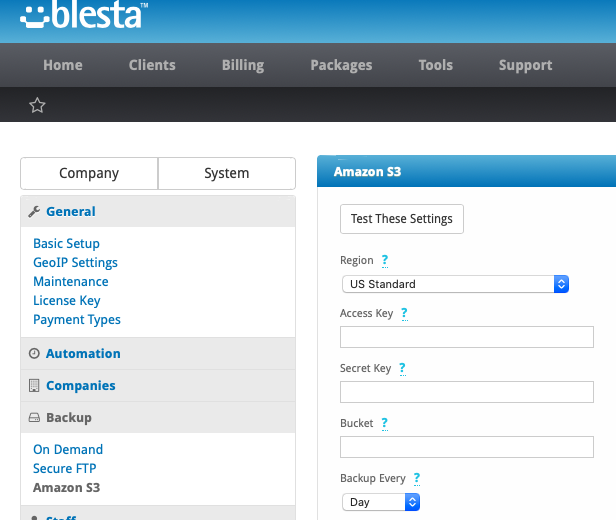616x520 pixels.
Task: Open the Support menu
Action: click(x=525, y=65)
